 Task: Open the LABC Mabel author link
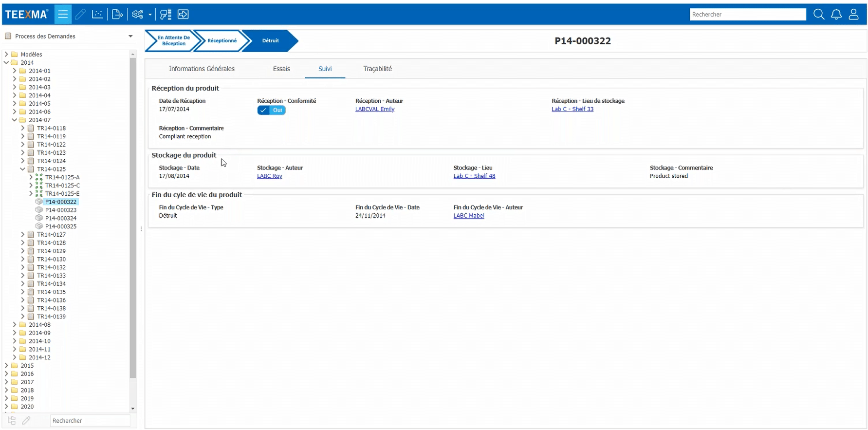point(469,215)
